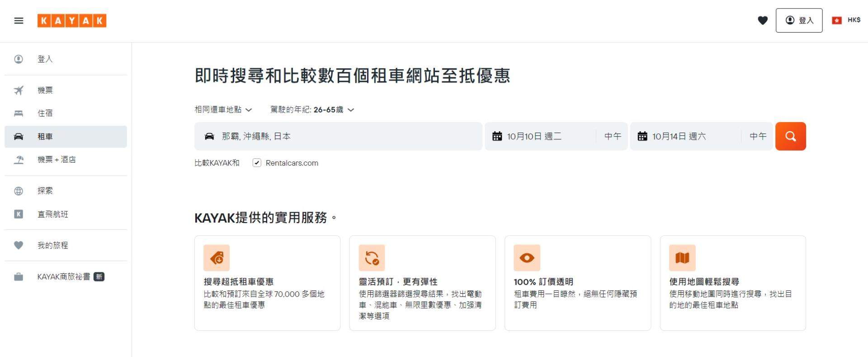Click the bed icon in sidebar
The image size is (868, 357).
[x=19, y=113]
